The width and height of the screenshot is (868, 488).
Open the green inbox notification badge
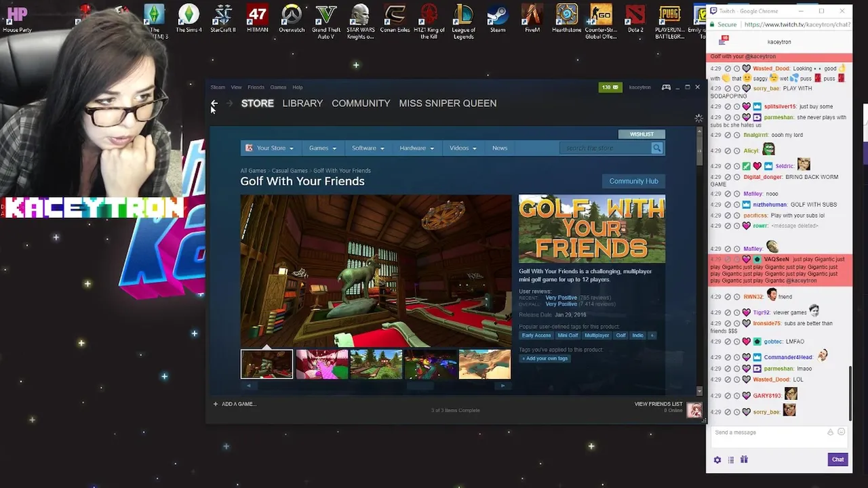[x=610, y=87]
